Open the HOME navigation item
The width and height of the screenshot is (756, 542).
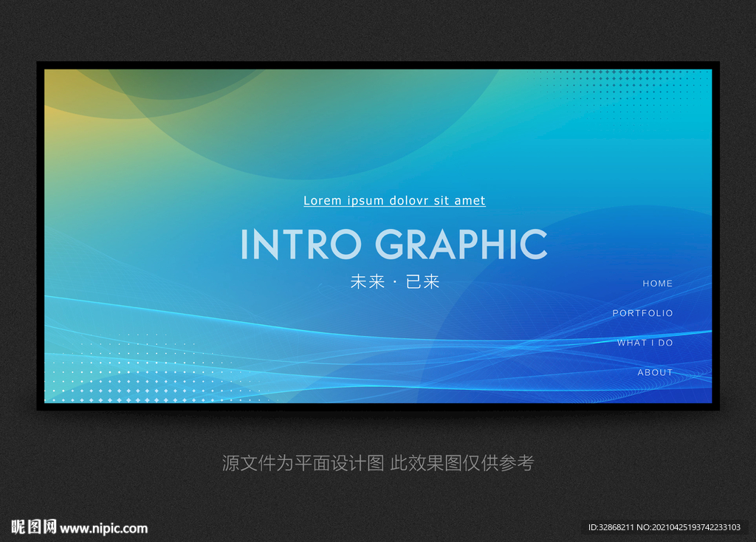click(657, 284)
